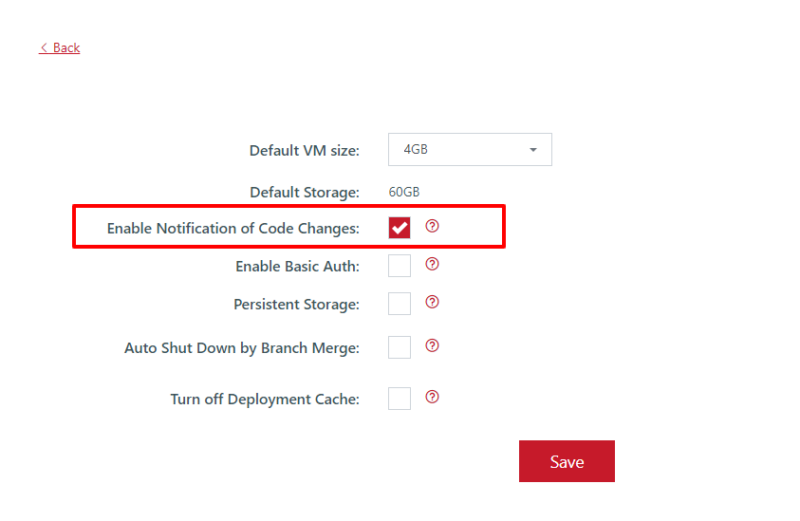Open help icon beside Enable Basic Auth

pos(432,264)
